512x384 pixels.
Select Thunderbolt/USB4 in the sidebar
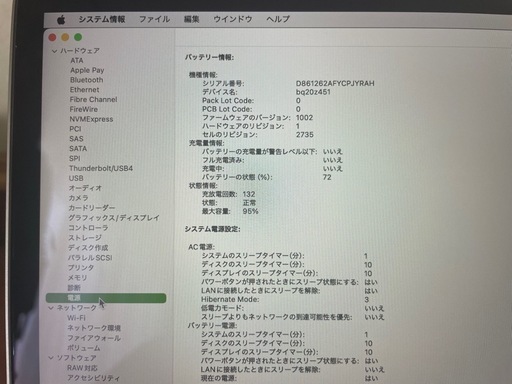(101, 168)
